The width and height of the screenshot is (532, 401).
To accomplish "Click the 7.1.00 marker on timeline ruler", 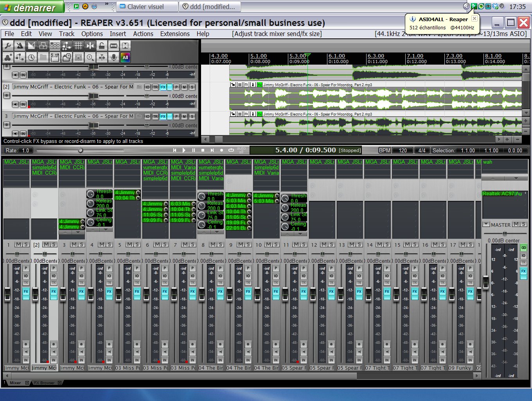I will point(415,56).
